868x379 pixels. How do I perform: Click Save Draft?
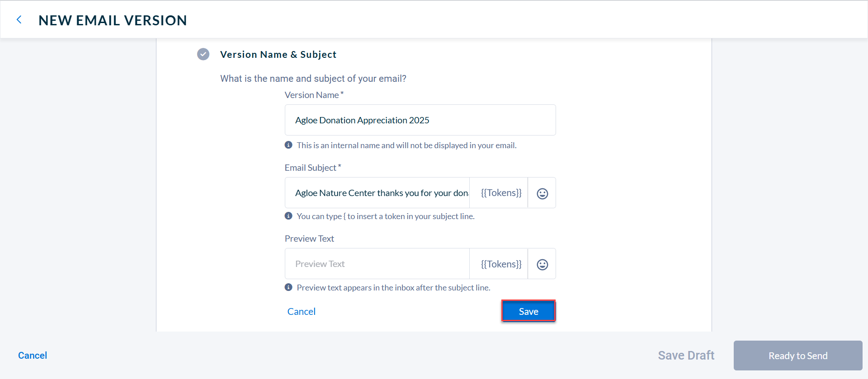click(x=686, y=356)
